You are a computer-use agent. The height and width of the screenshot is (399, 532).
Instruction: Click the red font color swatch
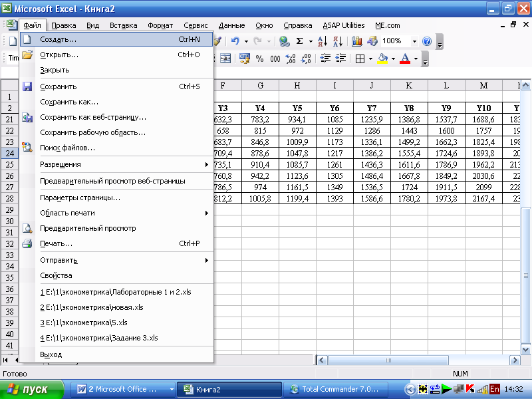point(404,59)
